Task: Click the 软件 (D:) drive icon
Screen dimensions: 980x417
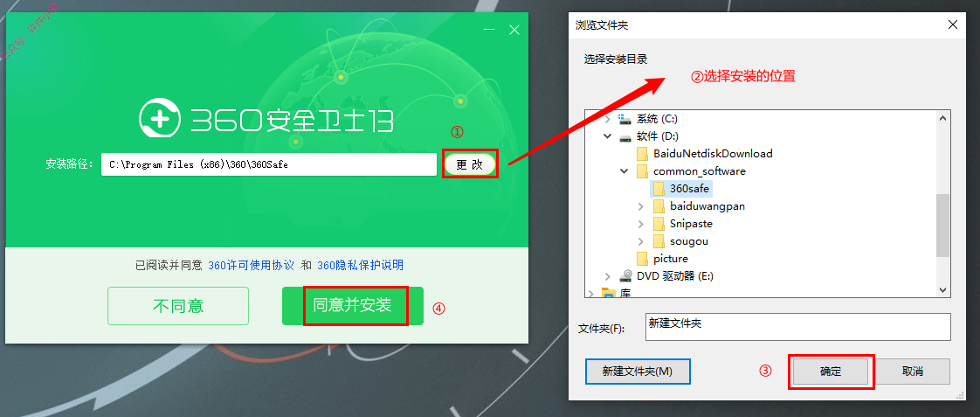Action: tap(625, 136)
